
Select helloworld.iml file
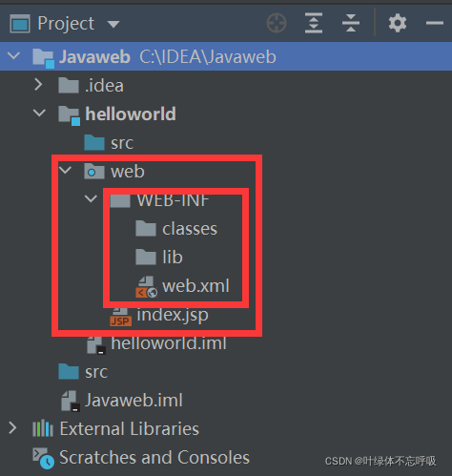pos(156,344)
